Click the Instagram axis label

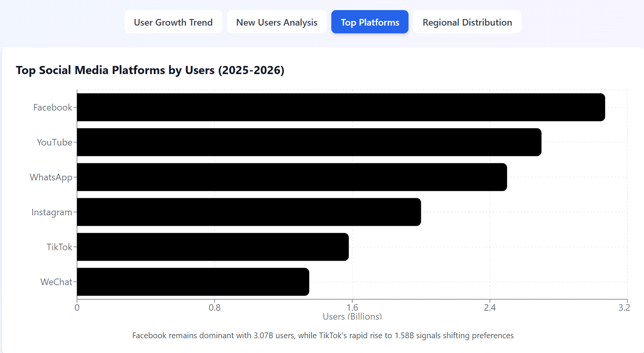[x=52, y=212]
